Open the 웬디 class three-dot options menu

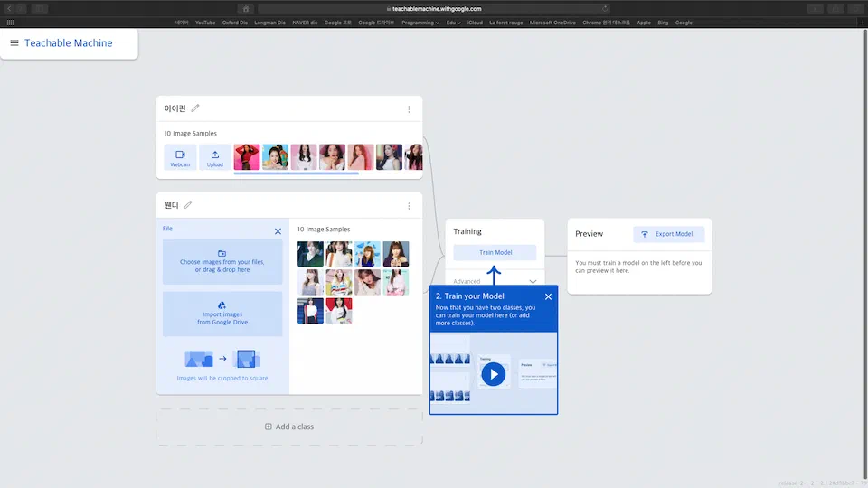coord(409,206)
